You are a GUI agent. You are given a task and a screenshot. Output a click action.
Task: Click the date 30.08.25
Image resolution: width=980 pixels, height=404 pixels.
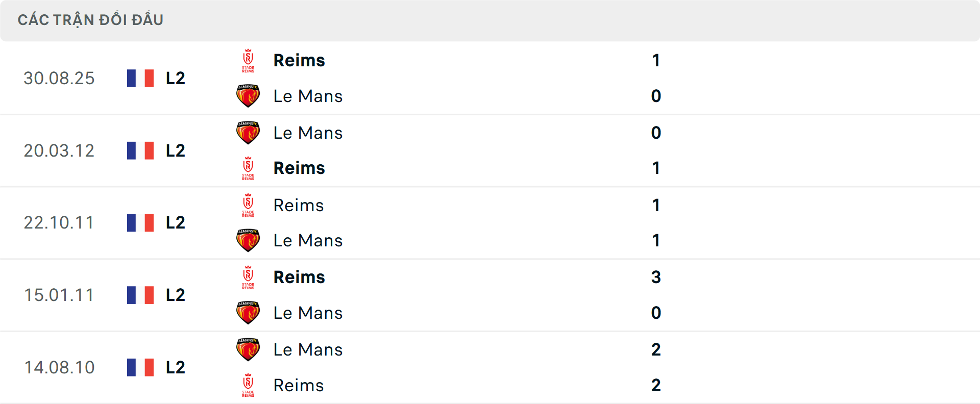59,78
